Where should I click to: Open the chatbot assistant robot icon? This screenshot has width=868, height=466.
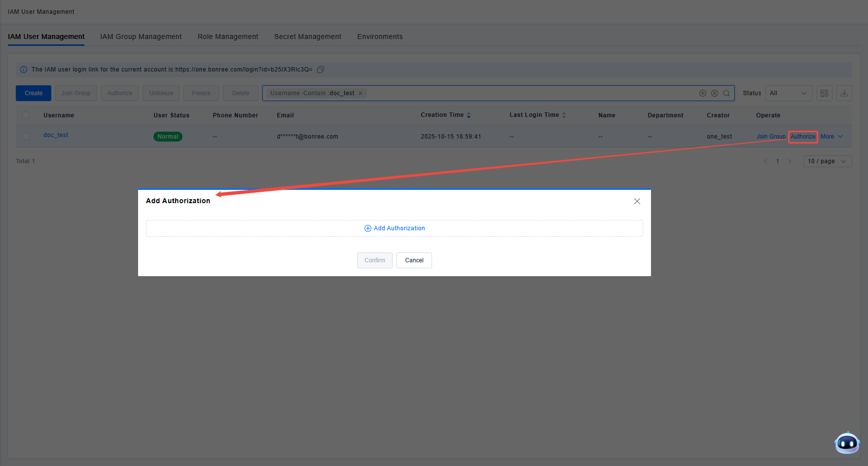(x=847, y=443)
